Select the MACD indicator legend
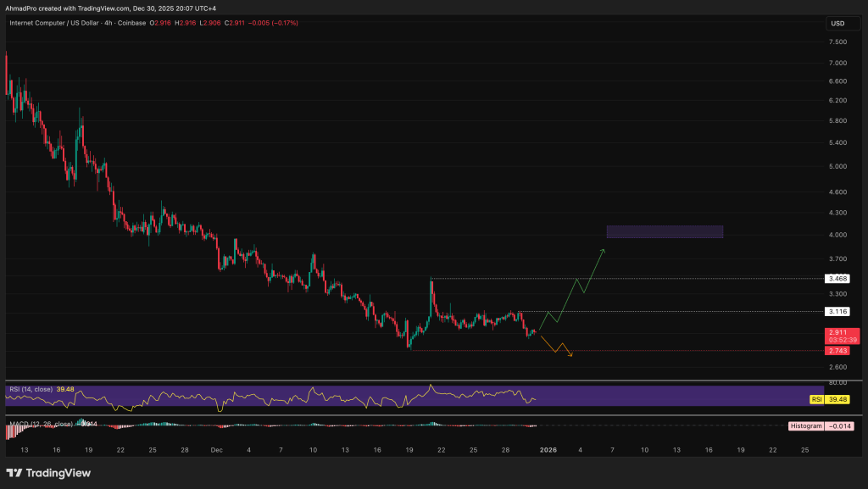868x489 pixels. point(38,423)
